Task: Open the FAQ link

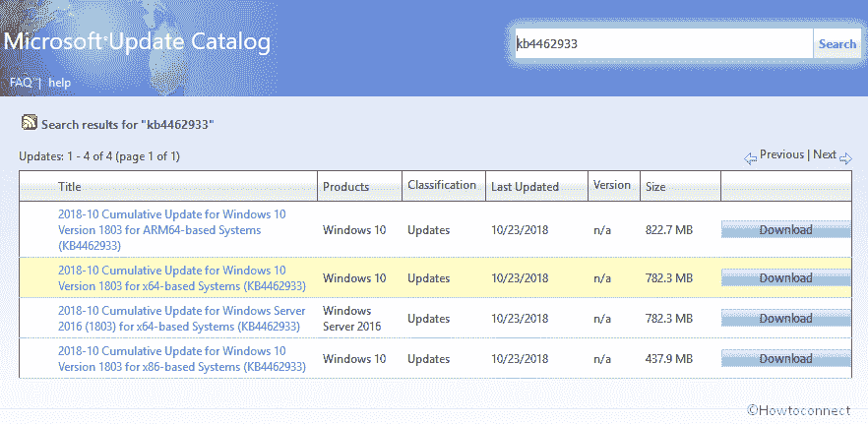Action: pos(21,83)
